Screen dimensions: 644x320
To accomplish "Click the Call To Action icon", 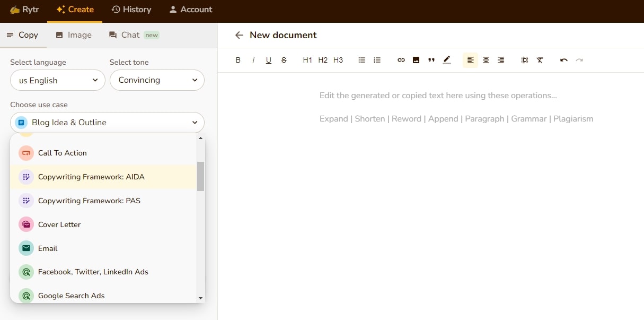I will [x=26, y=153].
